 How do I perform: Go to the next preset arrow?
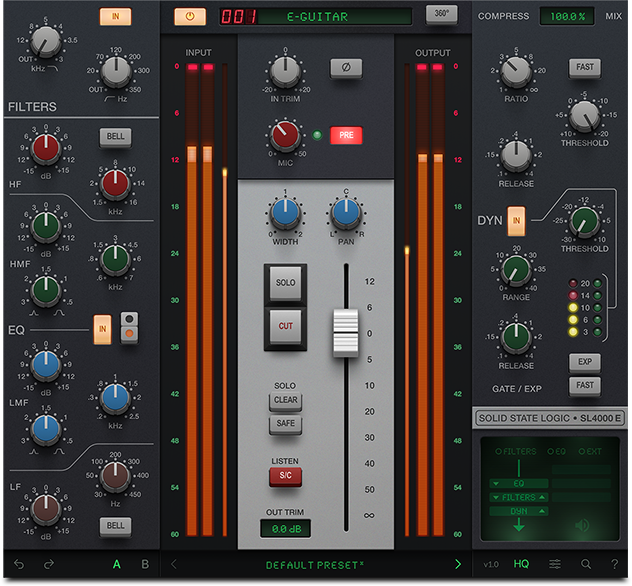pos(458,565)
